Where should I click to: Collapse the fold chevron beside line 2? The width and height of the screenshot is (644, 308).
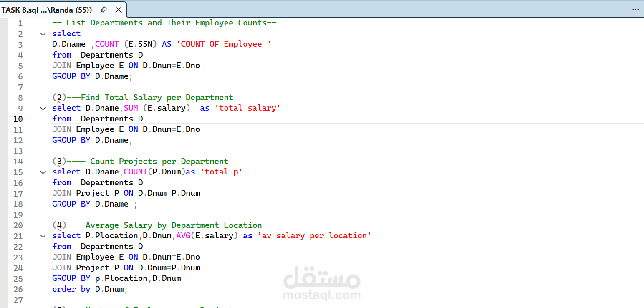pos(43,34)
